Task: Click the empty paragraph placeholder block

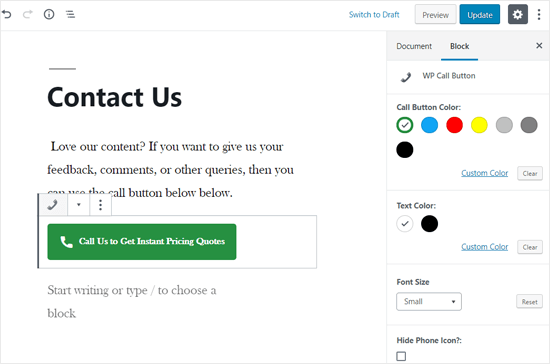Action: pos(132,302)
